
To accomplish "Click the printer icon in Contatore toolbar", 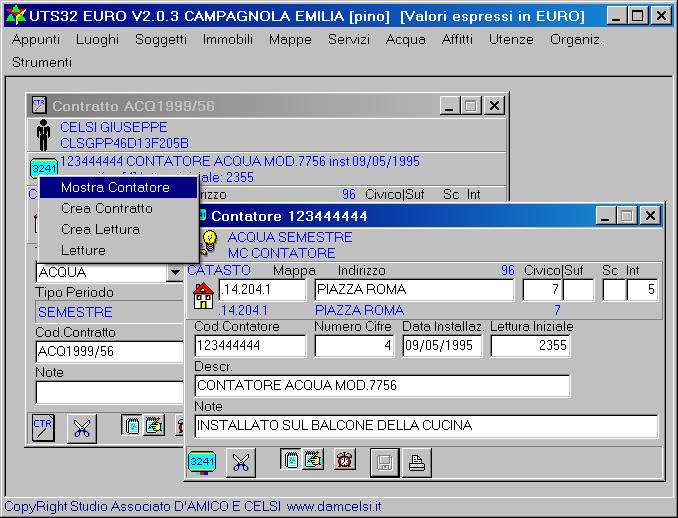I will [x=416, y=461].
